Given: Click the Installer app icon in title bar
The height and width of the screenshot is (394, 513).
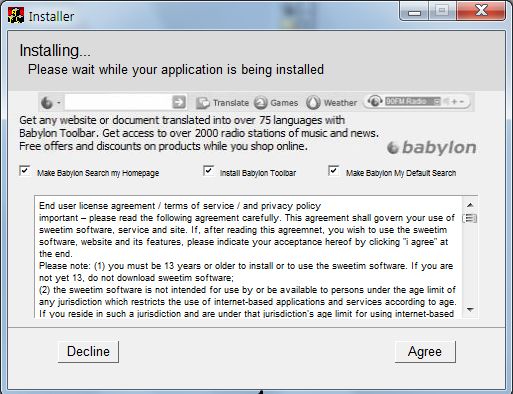Looking at the screenshot, I should (16, 16).
